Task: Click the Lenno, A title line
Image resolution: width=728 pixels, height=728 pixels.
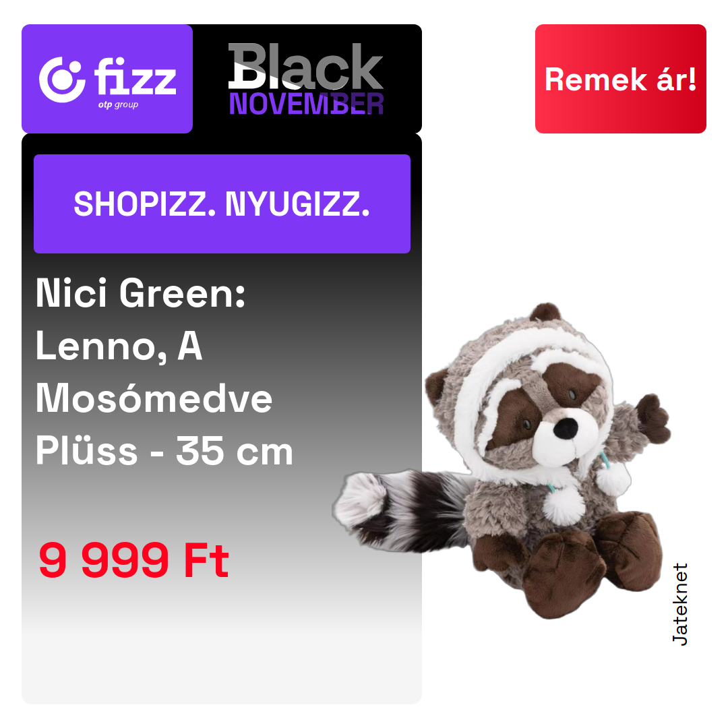Action: tap(119, 345)
